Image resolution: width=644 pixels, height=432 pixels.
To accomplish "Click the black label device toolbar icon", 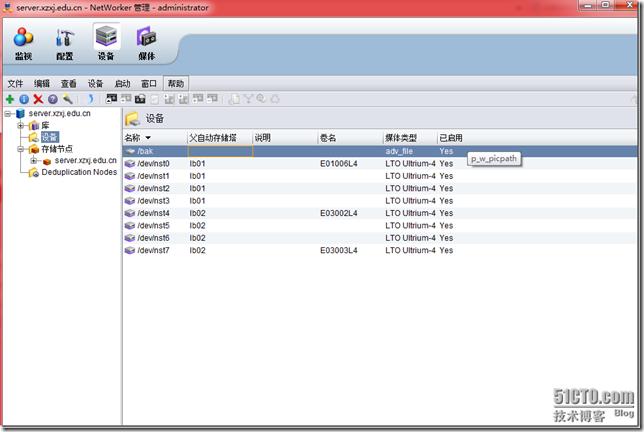I will coord(140,99).
